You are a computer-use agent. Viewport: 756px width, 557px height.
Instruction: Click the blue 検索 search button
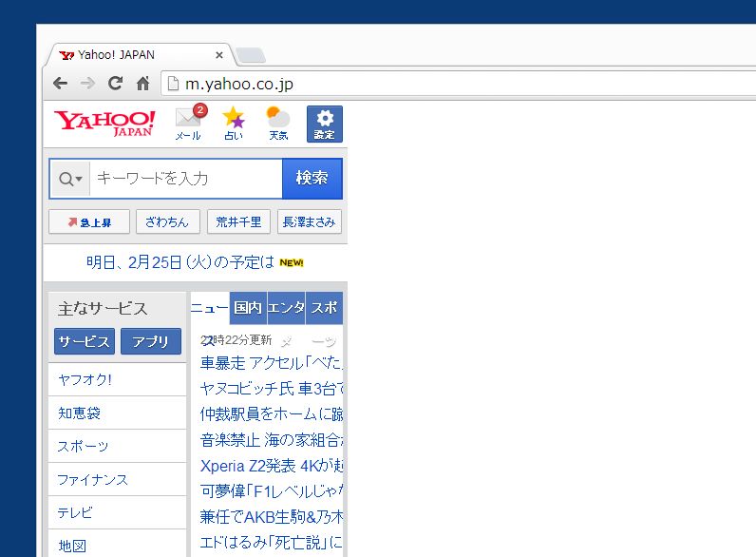(x=312, y=179)
